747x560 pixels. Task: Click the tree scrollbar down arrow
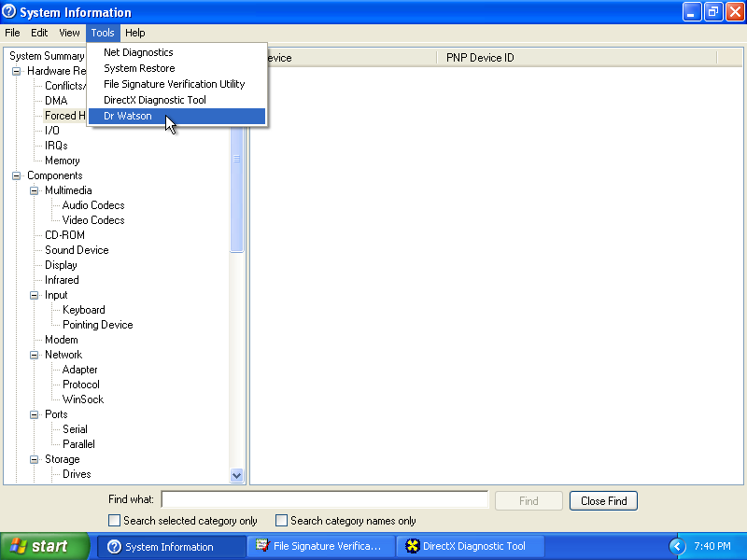[236, 475]
